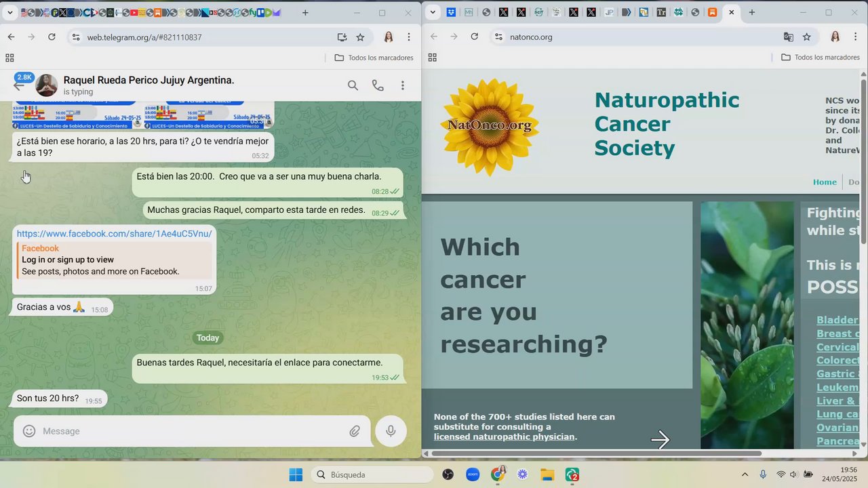Install Telegram web app from address bar
The width and height of the screenshot is (868, 488).
point(342,37)
